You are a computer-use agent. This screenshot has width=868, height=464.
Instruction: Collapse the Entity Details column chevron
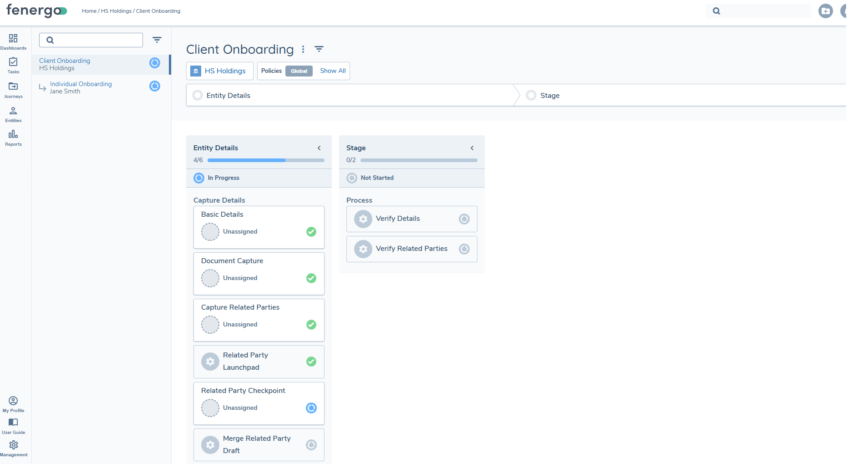point(319,148)
